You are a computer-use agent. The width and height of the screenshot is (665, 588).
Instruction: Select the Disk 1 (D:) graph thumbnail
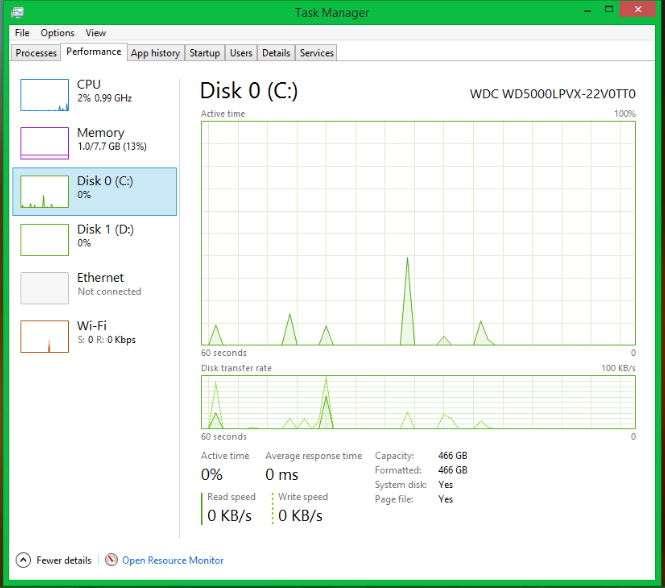coord(45,240)
